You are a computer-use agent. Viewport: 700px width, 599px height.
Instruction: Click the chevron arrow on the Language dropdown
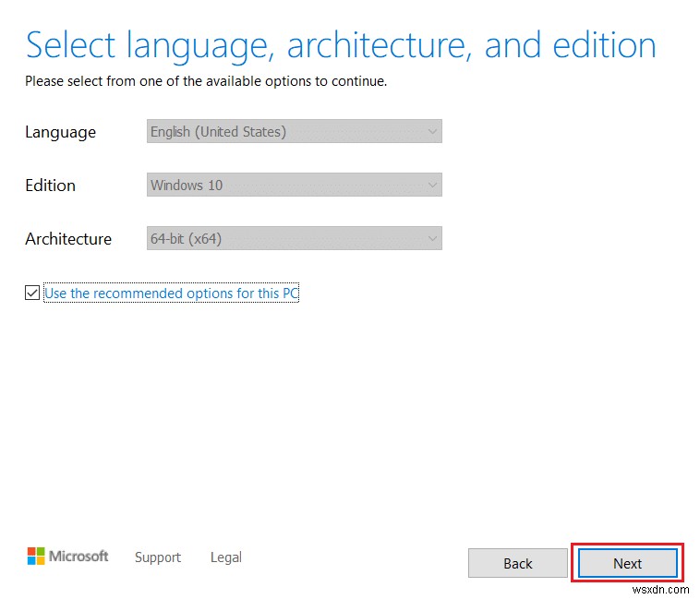[431, 132]
